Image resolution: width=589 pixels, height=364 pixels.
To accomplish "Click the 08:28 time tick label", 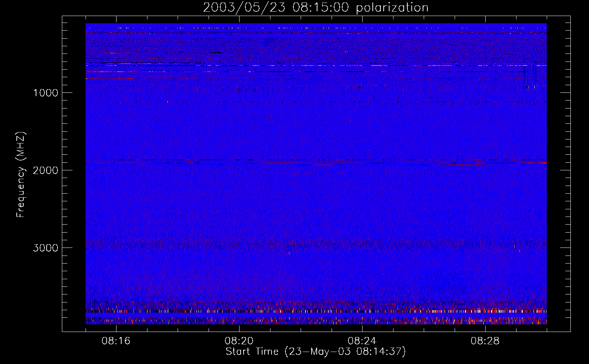I will tap(485, 341).
